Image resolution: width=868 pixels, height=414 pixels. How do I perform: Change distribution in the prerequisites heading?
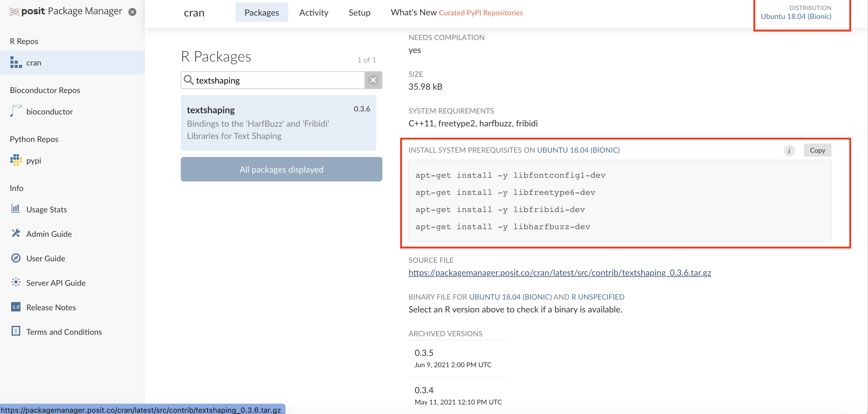pyautogui.click(x=578, y=150)
